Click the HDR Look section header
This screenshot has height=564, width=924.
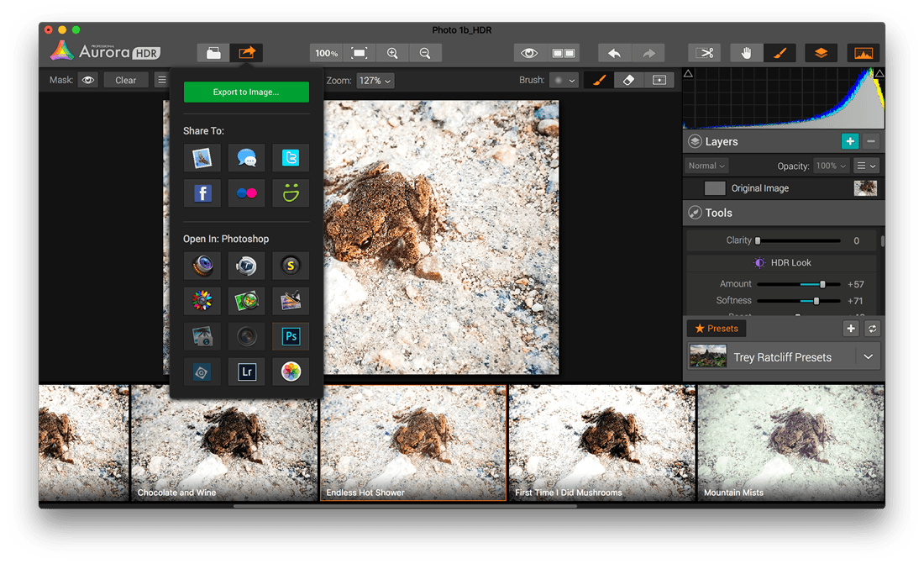[784, 262]
